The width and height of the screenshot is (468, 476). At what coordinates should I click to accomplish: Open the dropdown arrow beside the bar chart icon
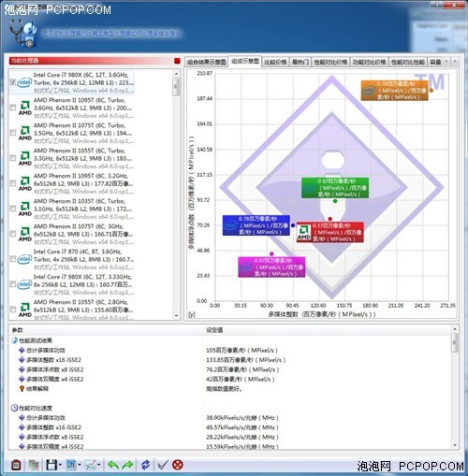(80, 465)
